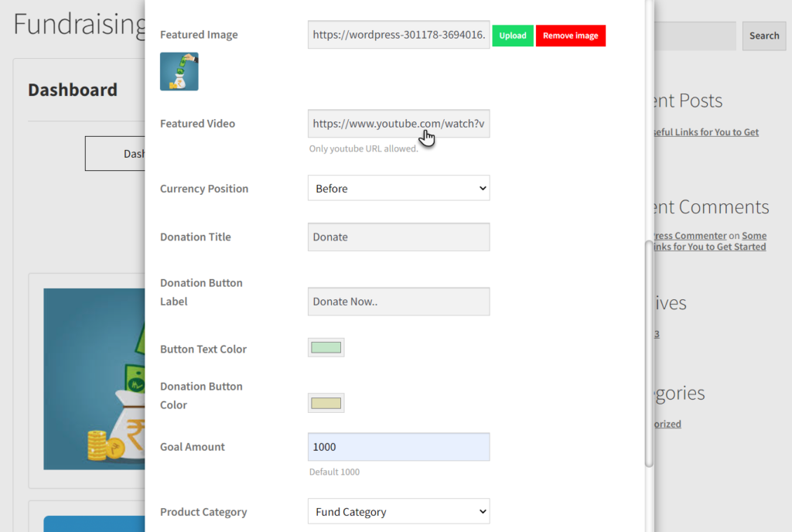Screen dimensions: 792x532
Task: Click the money bag campaign image on dashboard
Action: click(x=94, y=379)
